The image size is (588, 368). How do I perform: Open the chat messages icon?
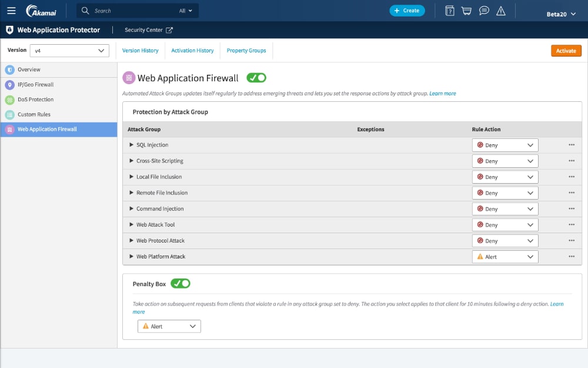pyautogui.click(x=484, y=11)
